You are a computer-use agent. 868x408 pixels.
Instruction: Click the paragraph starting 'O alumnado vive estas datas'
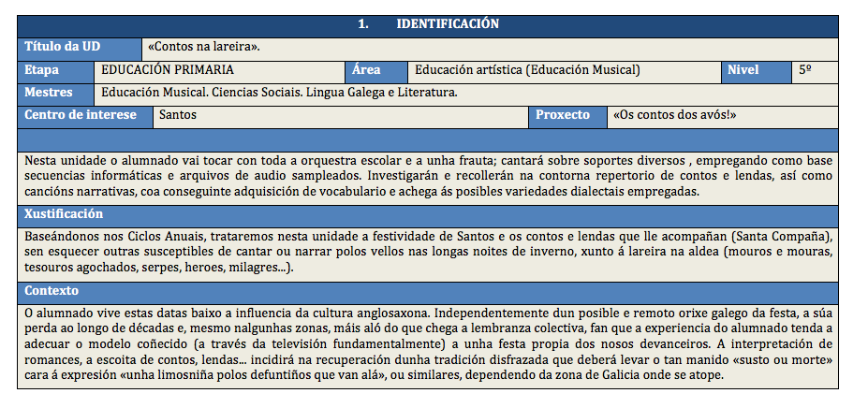(428, 343)
